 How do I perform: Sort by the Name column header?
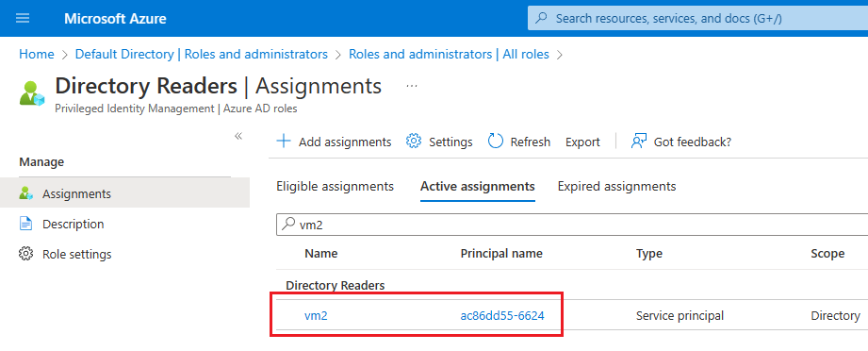321,254
